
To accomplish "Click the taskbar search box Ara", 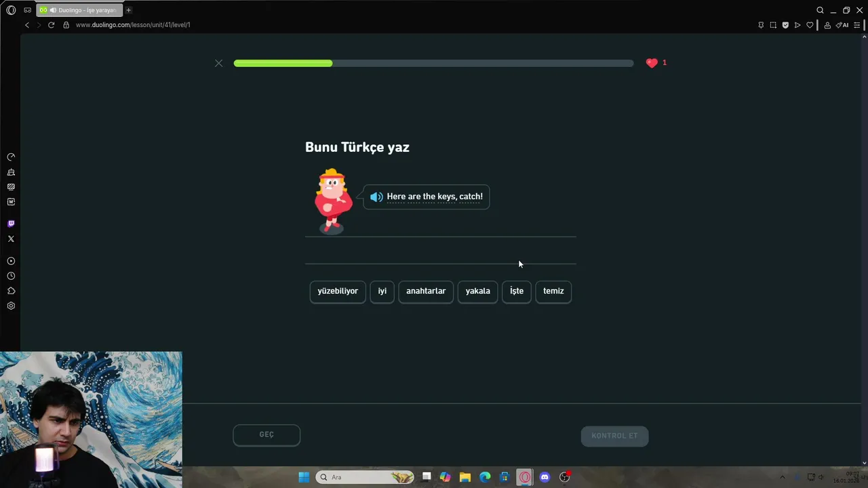I will (x=365, y=477).
